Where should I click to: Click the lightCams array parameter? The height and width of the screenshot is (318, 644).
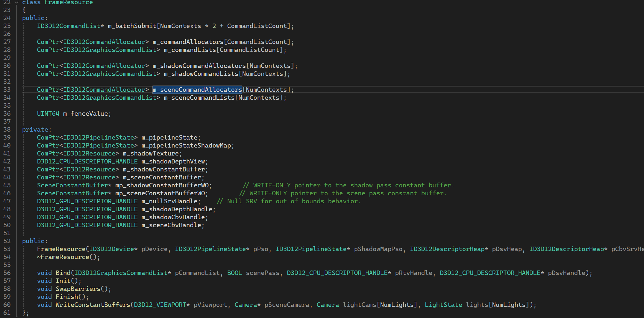(x=360, y=305)
